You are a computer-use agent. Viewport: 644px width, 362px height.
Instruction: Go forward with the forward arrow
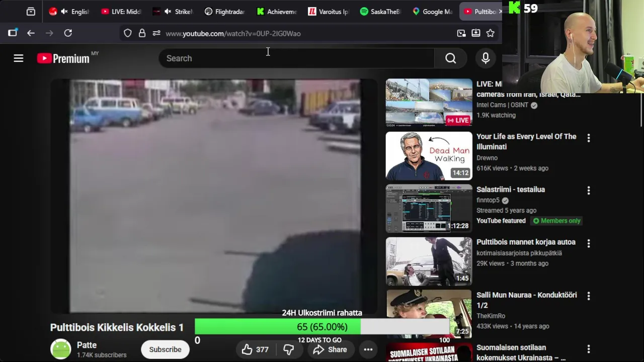[49, 33]
